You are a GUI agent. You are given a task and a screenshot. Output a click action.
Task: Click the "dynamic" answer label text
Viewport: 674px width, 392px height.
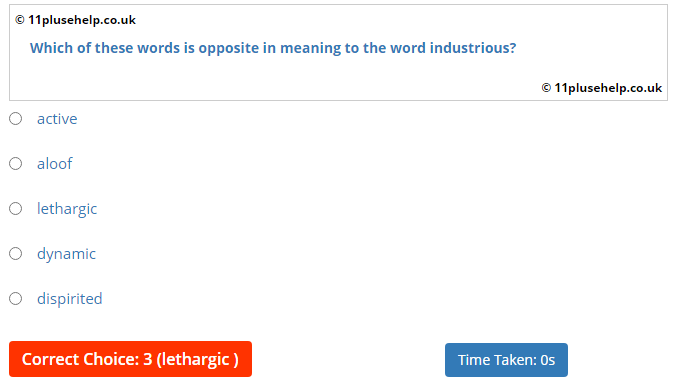click(66, 254)
